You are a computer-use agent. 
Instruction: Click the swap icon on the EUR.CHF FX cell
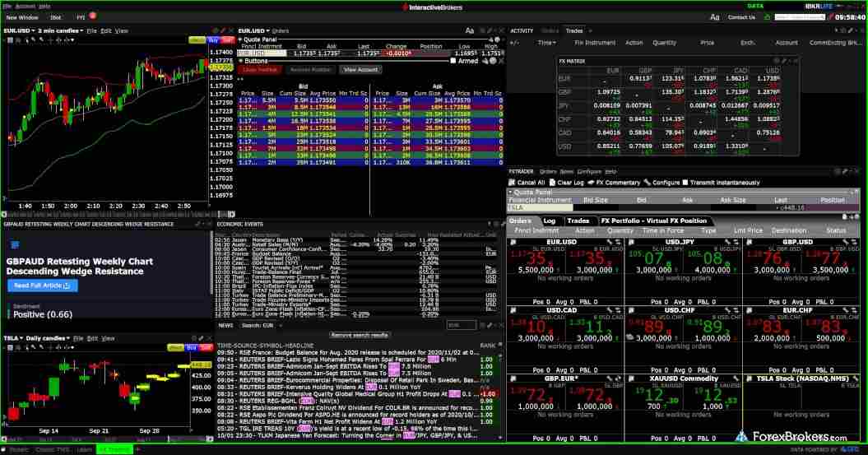854,310
